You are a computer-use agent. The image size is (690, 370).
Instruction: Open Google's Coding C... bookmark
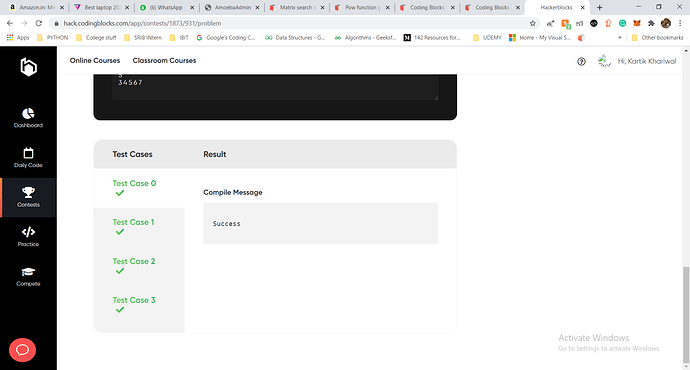pos(226,38)
